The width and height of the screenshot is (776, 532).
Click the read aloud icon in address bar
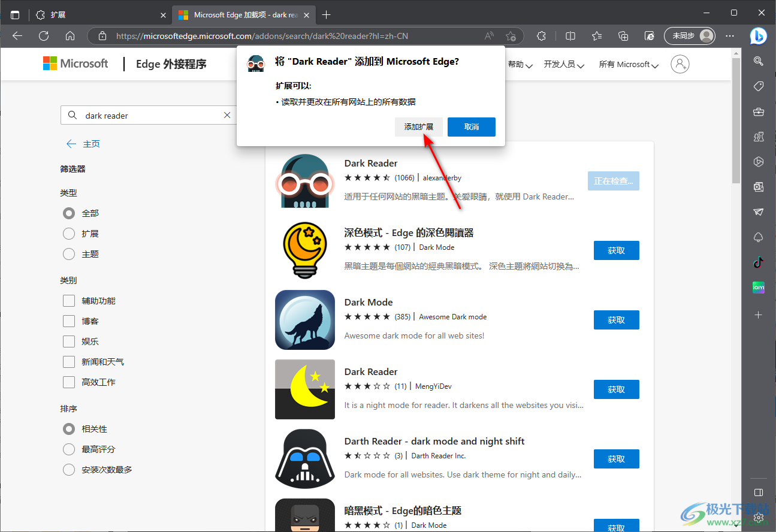pyautogui.click(x=490, y=36)
